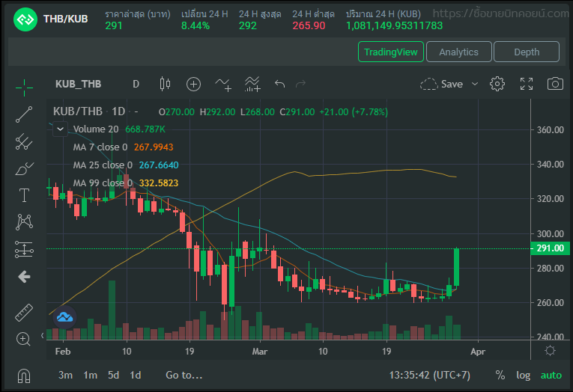Toggle the magnet mode icon
The width and height of the screenshot is (573, 392).
(x=24, y=376)
